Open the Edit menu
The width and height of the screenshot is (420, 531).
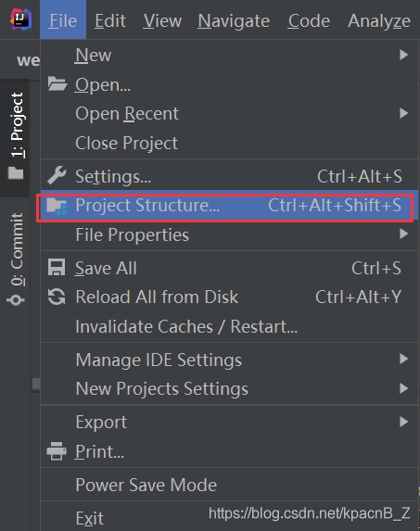coord(110,20)
